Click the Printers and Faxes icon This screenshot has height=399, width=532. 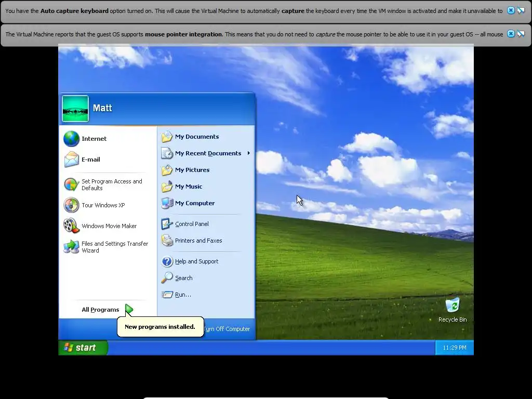click(x=167, y=241)
